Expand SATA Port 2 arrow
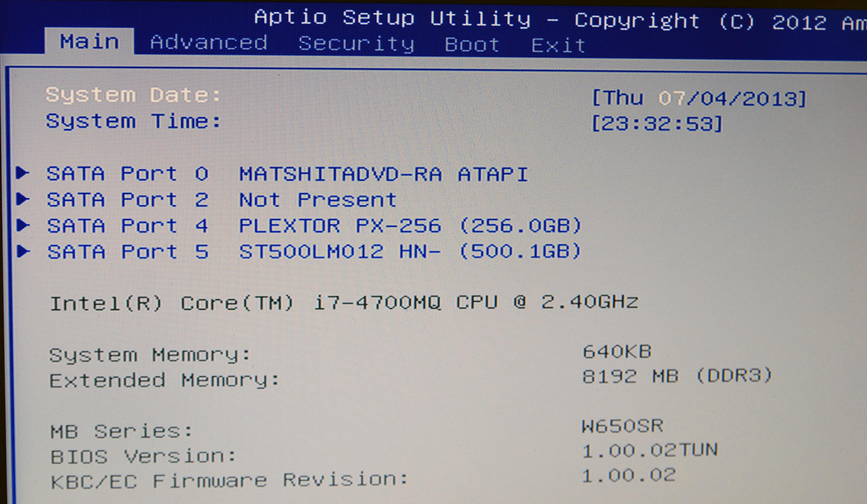 coord(23,199)
